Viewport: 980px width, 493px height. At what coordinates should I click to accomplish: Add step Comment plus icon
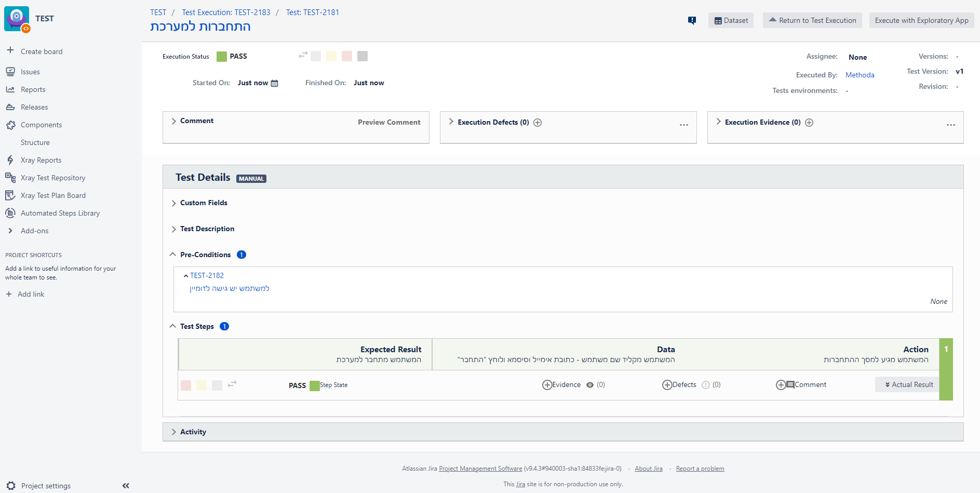pos(781,385)
